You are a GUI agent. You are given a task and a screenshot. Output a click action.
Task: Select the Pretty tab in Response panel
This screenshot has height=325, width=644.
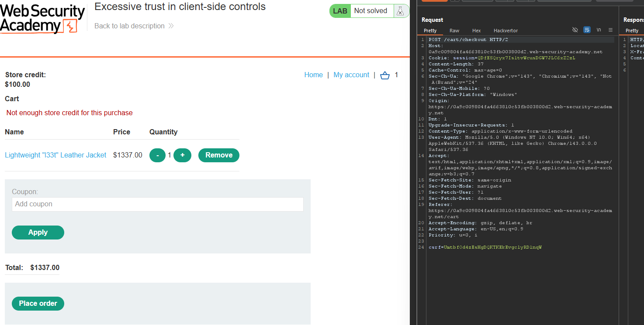click(x=632, y=31)
